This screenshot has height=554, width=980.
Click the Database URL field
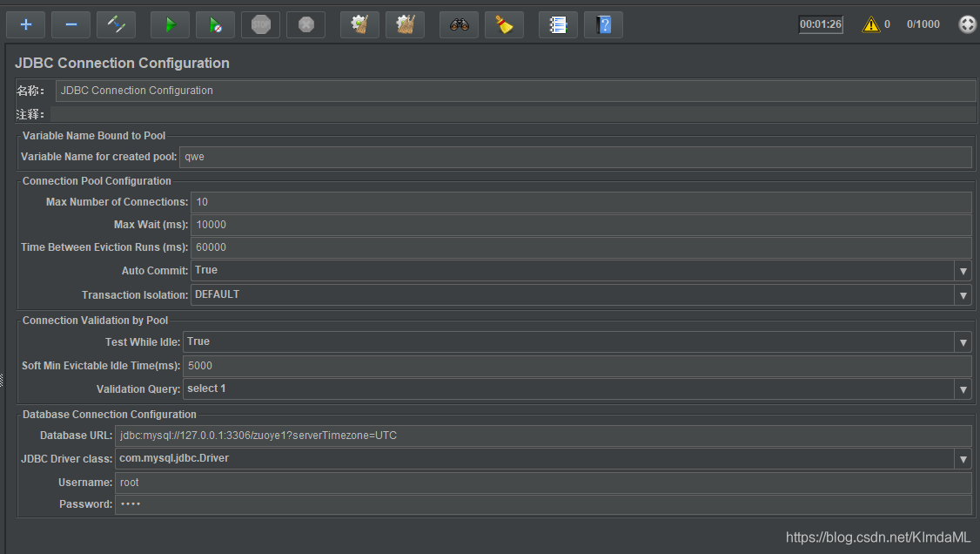543,436
